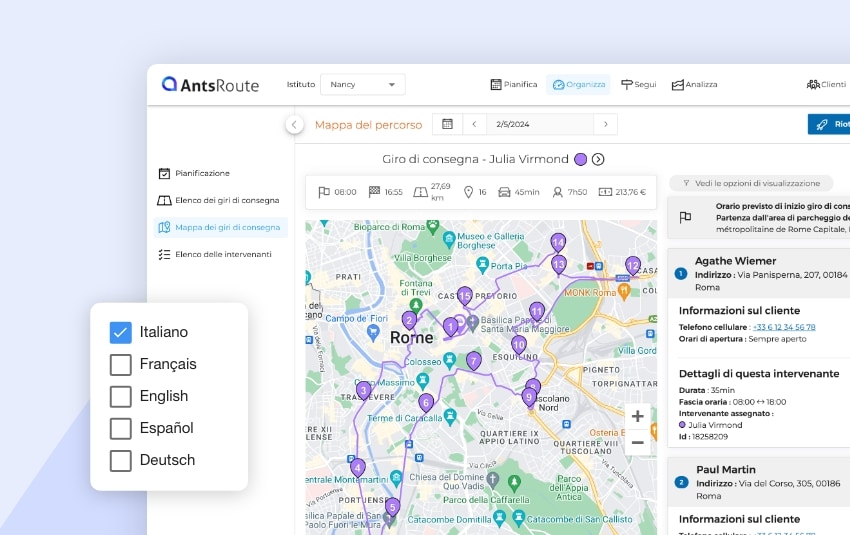Open the Istituto Nancy dropdown
This screenshot has height=535, width=850.
click(362, 85)
